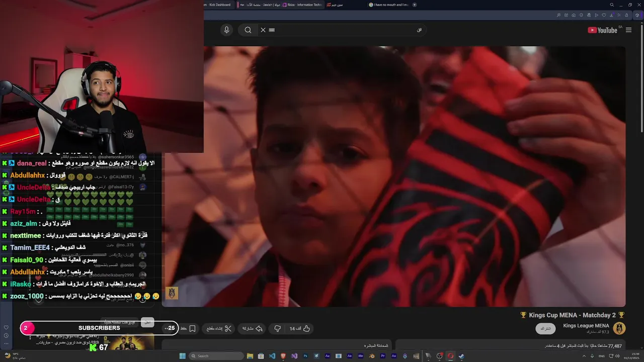Switch to the 'I have no mouth' tab
This screenshot has width=644, height=362.
[x=389, y=5]
